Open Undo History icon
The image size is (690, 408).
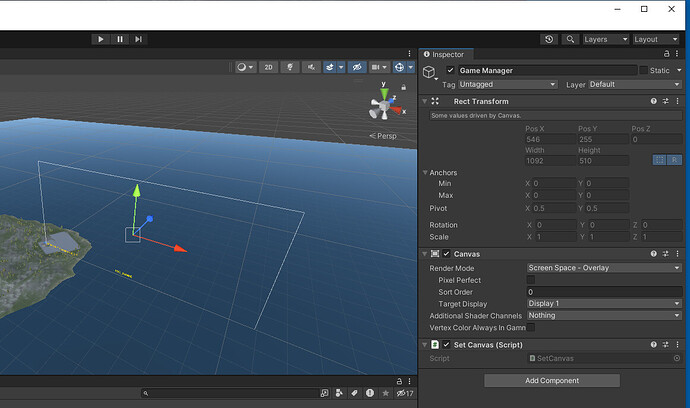click(549, 39)
